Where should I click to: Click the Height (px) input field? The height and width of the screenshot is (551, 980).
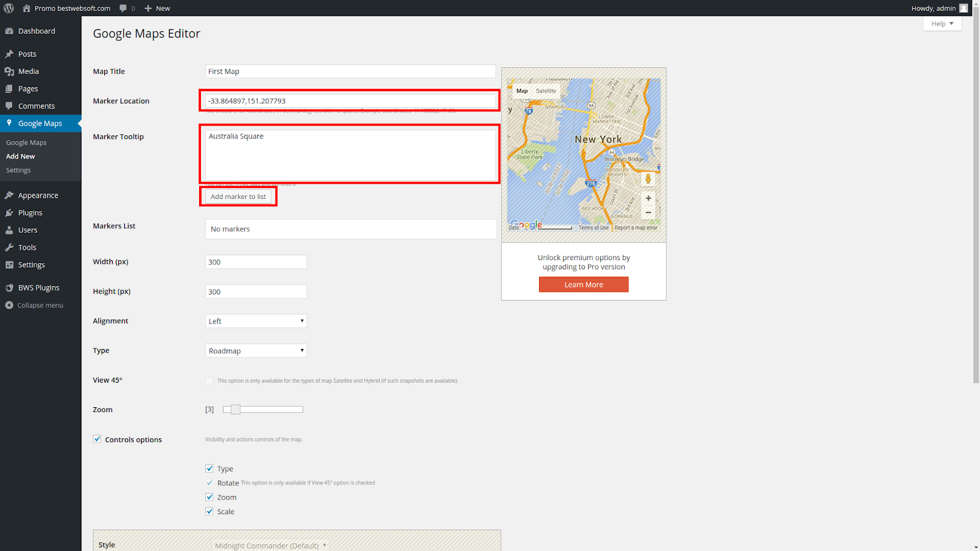(256, 291)
